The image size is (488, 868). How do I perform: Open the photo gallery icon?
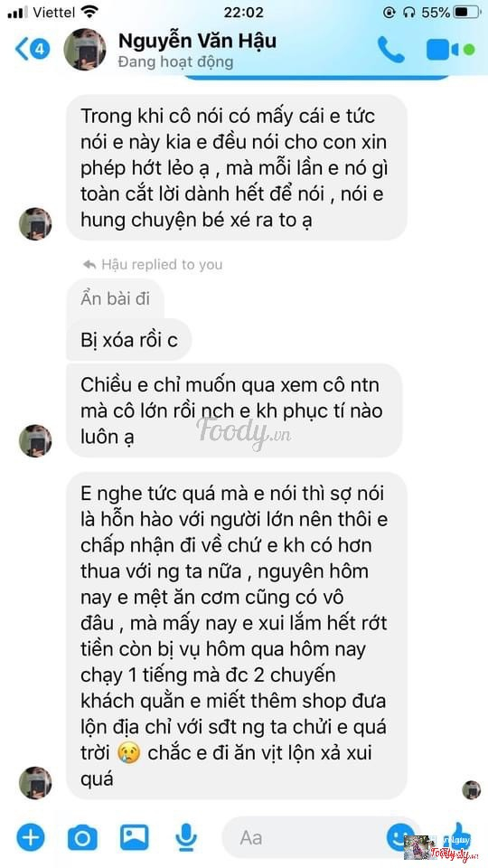[x=135, y=837]
